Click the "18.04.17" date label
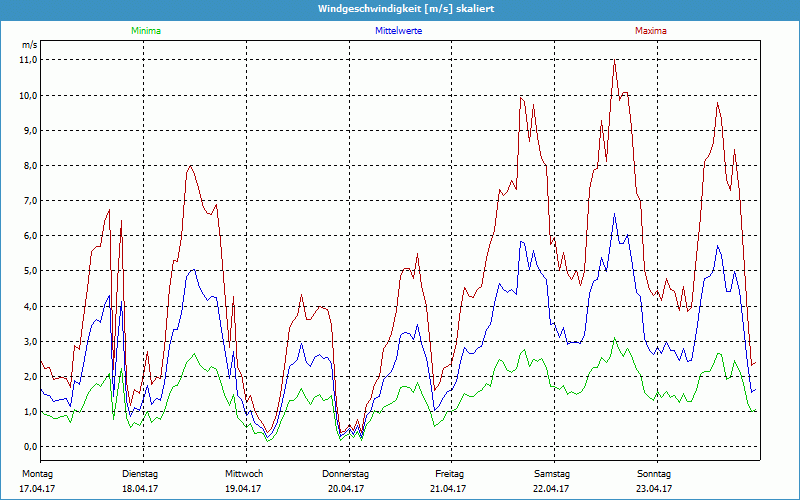The width and height of the screenshot is (800, 500). point(140,489)
